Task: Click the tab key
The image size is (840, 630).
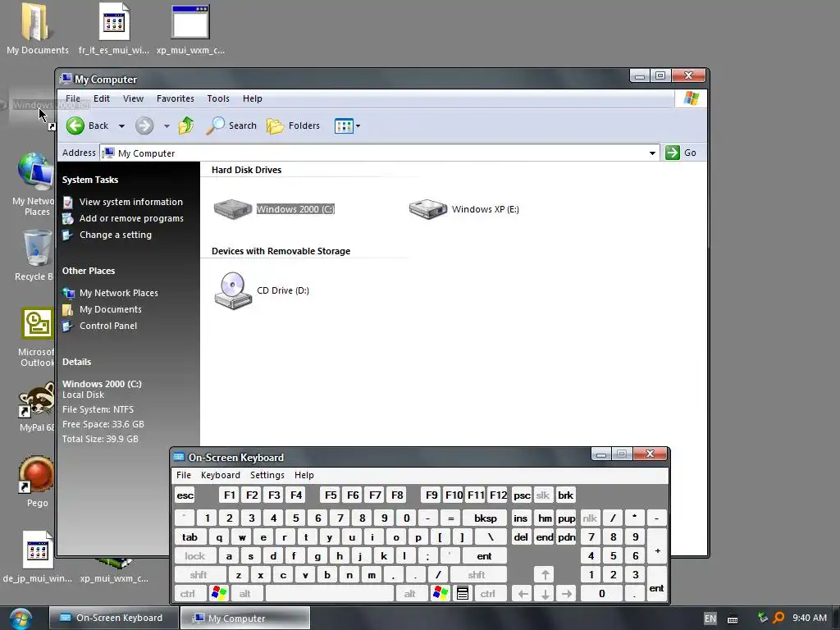Action: pos(189,537)
